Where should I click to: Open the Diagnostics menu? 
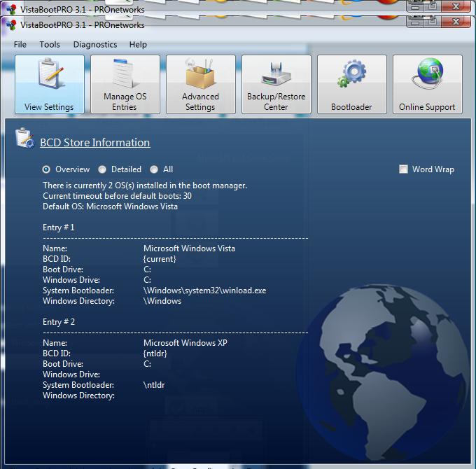coord(95,45)
